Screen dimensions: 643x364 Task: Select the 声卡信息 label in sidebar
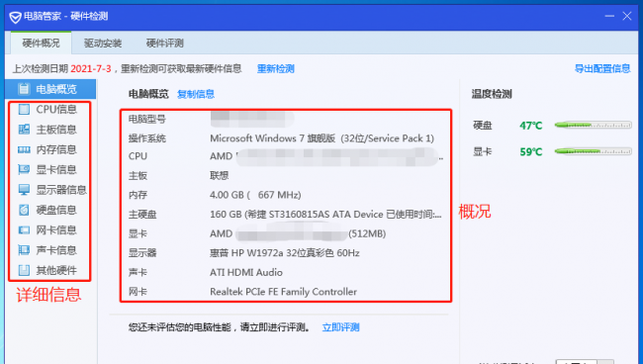tap(56, 250)
